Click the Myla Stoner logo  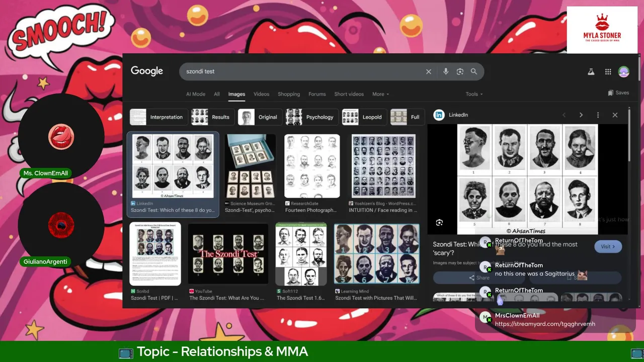[x=602, y=30]
